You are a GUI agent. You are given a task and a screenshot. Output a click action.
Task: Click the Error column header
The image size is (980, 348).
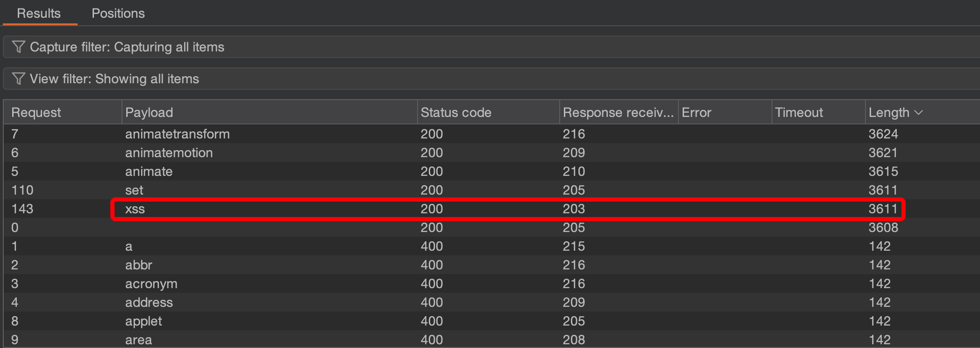pos(696,112)
